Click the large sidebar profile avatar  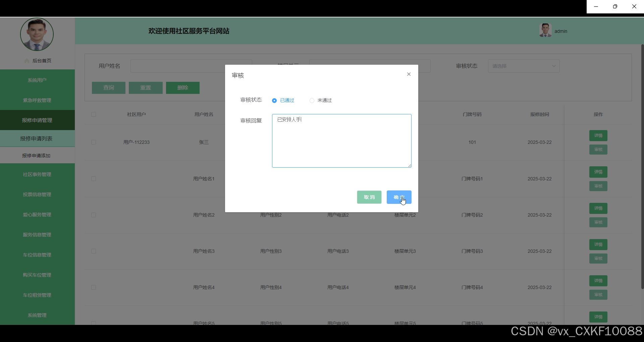[x=37, y=34]
